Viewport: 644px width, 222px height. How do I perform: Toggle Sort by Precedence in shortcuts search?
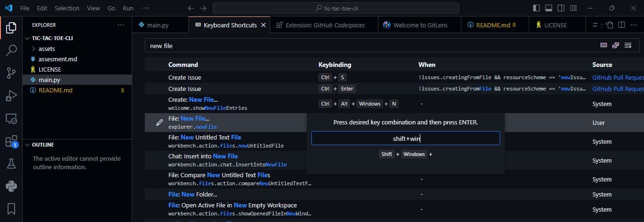pos(616,45)
